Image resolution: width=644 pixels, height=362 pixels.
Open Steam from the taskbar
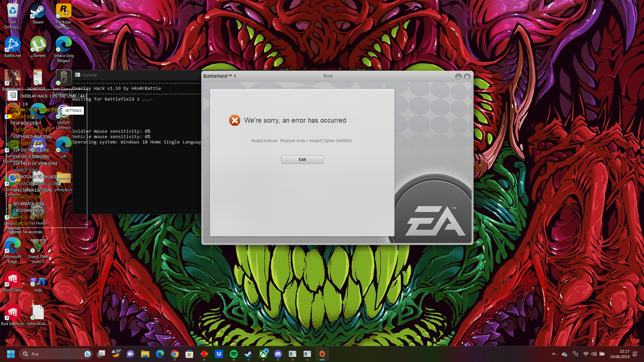[x=248, y=354]
